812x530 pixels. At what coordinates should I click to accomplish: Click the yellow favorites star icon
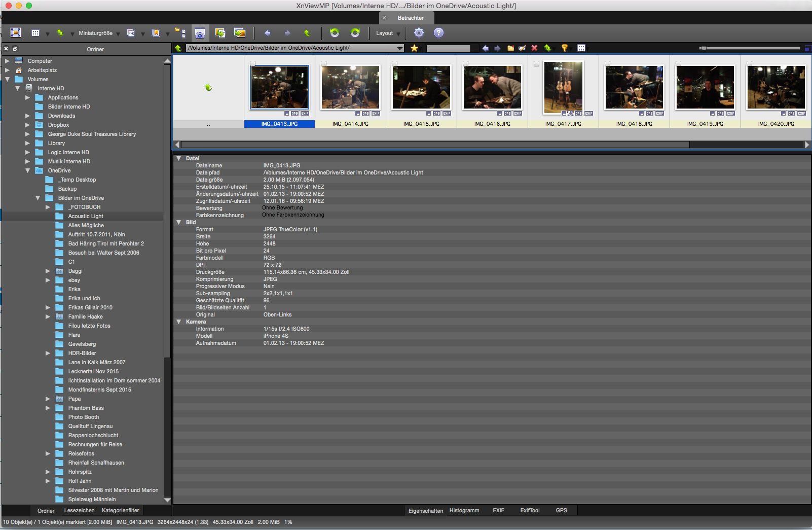point(414,48)
